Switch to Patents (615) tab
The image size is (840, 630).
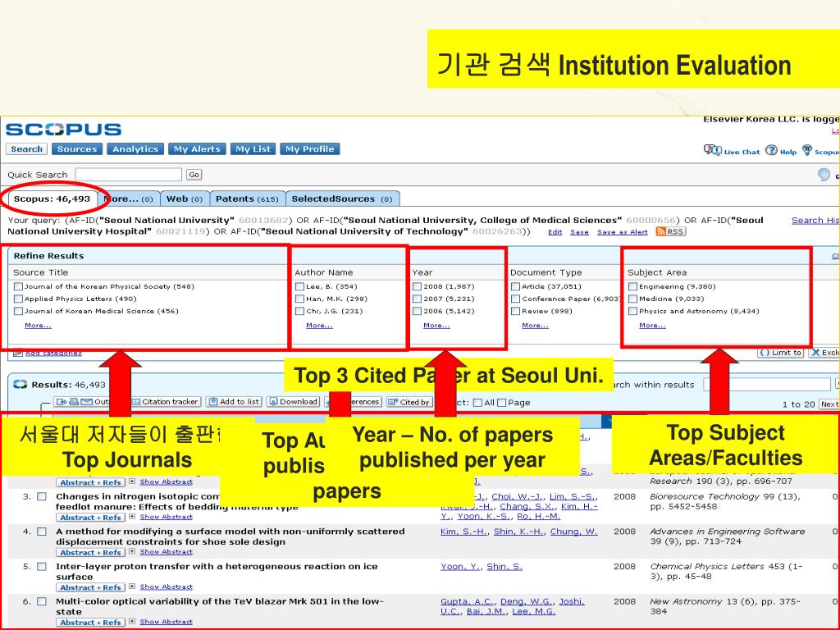tap(247, 199)
